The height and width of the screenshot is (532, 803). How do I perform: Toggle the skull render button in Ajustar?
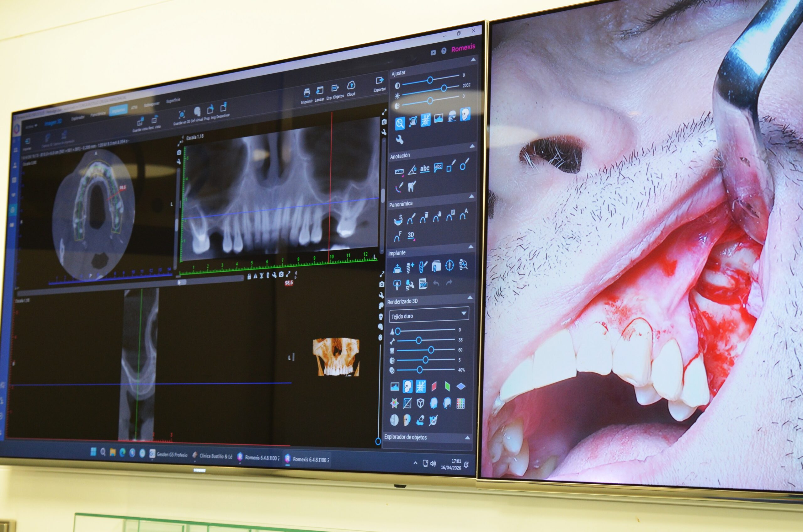coord(465,114)
